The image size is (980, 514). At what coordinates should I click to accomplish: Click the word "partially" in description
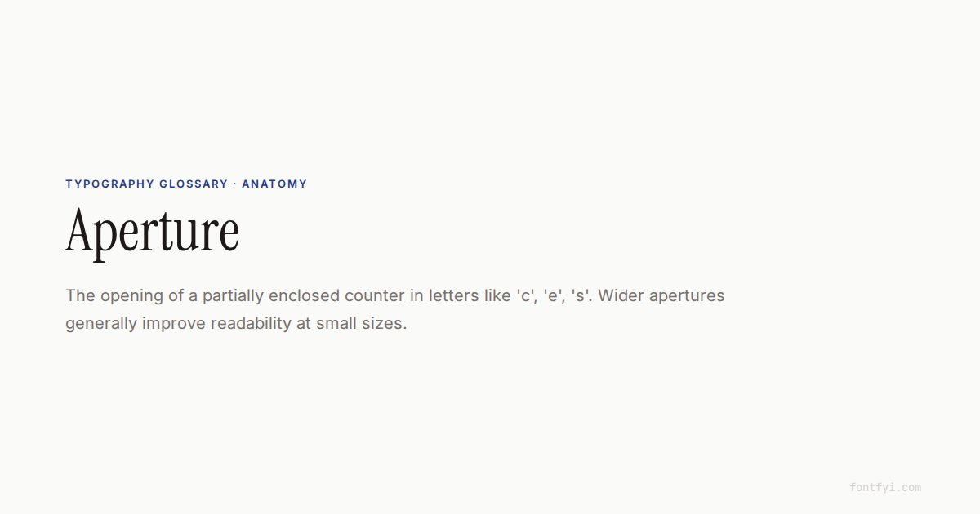[233, 296]
